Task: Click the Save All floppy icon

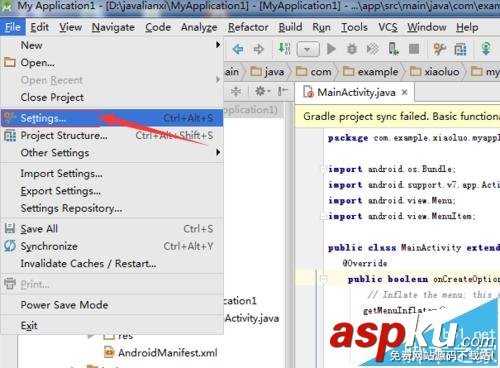Action: pos(10,229)
